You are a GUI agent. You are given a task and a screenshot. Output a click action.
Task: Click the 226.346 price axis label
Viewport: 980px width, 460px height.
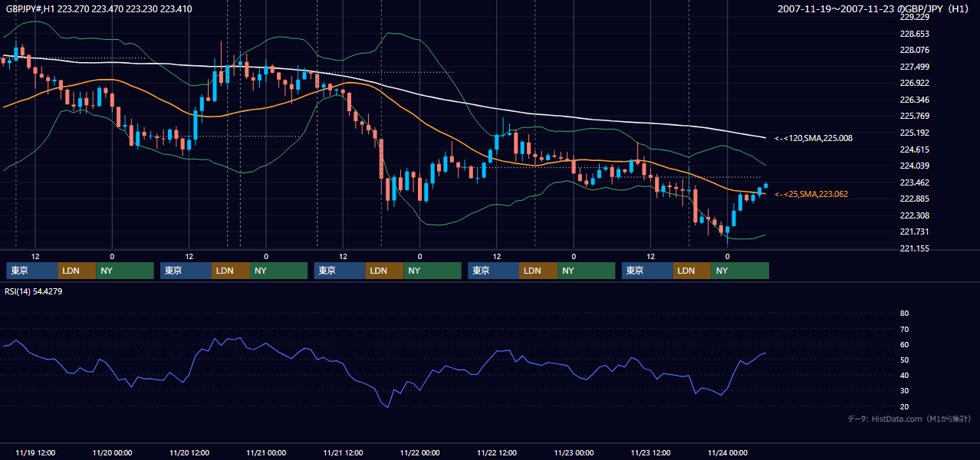click(x=915, y=100)
